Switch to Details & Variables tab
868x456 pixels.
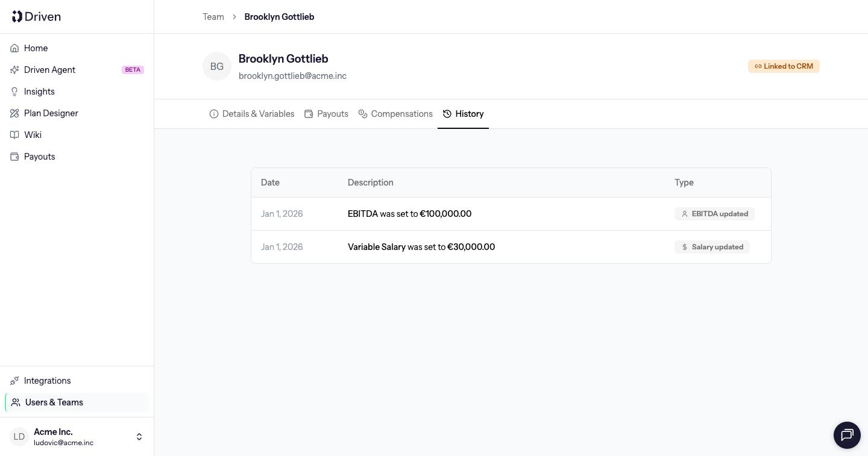coord(252,114)
